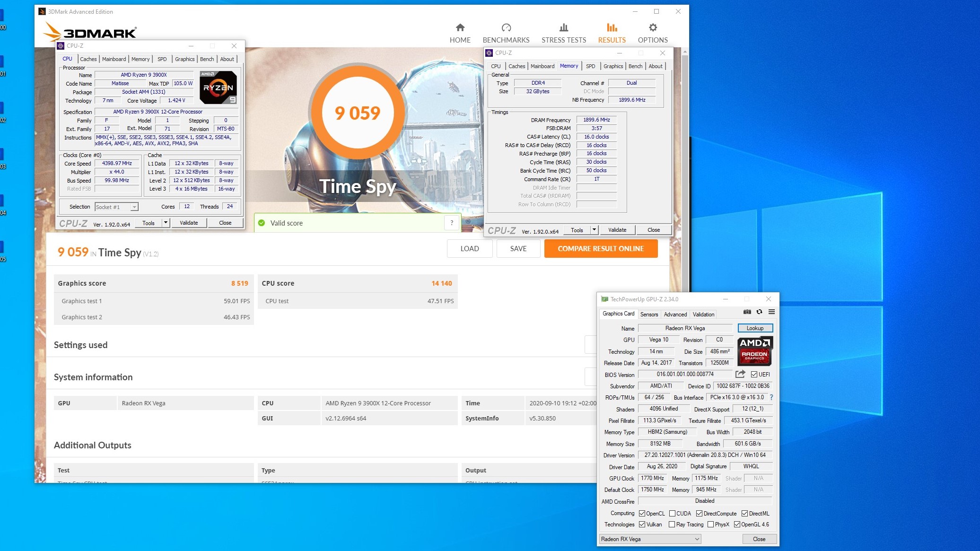Click the Graphics score value 8 519

click(239, 283)
